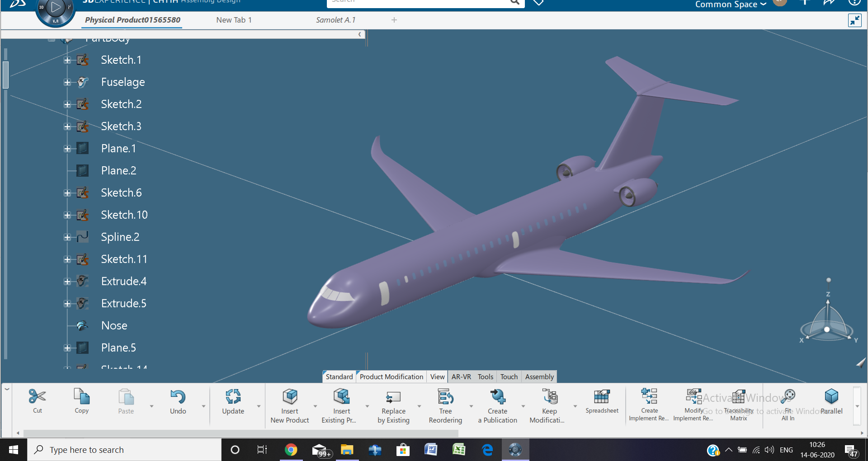Expand the Fuselage tree node
This screenshot has width=868, height=461.
pyautogui.click(x=67, y=82)
